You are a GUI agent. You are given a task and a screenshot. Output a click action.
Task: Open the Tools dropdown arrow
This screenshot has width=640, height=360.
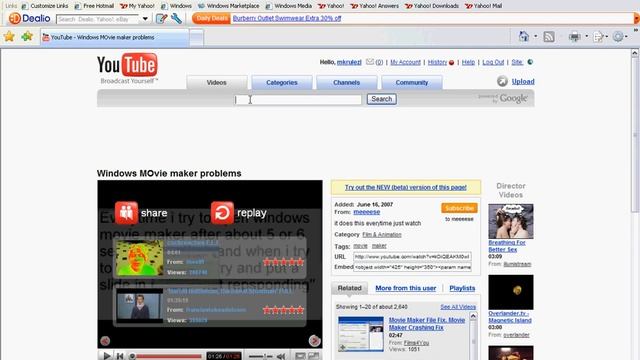click(626, 37)
